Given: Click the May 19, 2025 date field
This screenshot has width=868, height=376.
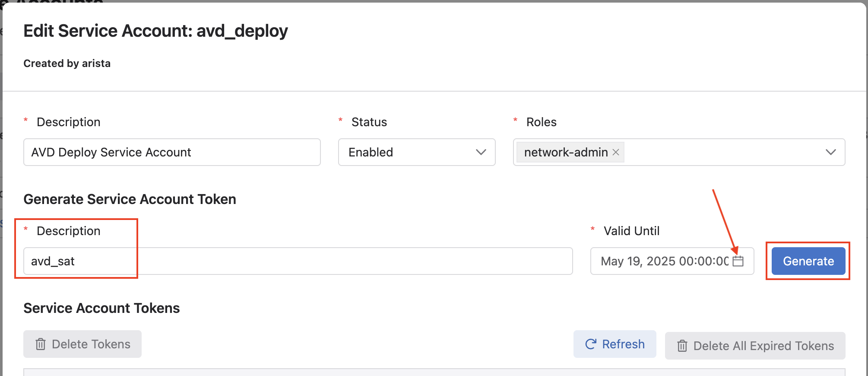Looking at the screenshot, I should [x=664, y=261].
